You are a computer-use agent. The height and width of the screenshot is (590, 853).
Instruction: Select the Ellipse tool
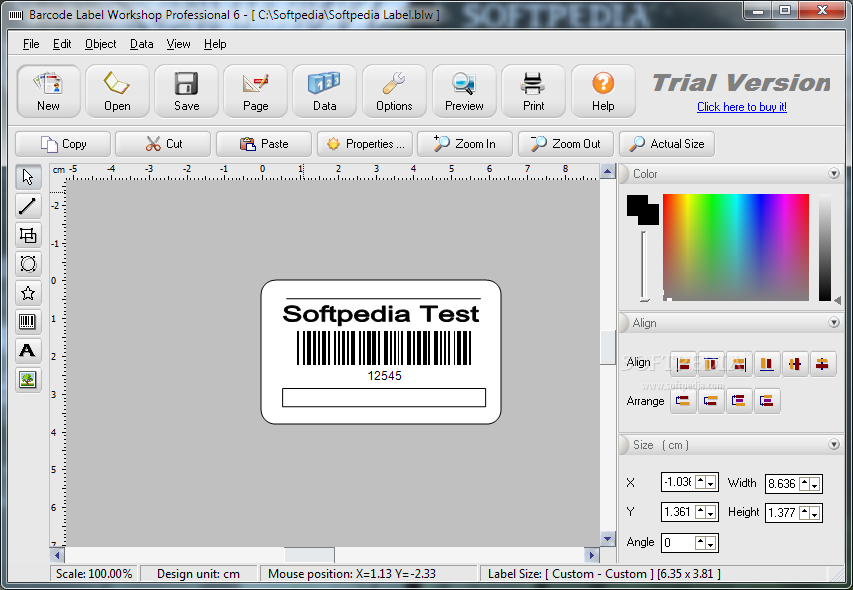click(28, 263)
